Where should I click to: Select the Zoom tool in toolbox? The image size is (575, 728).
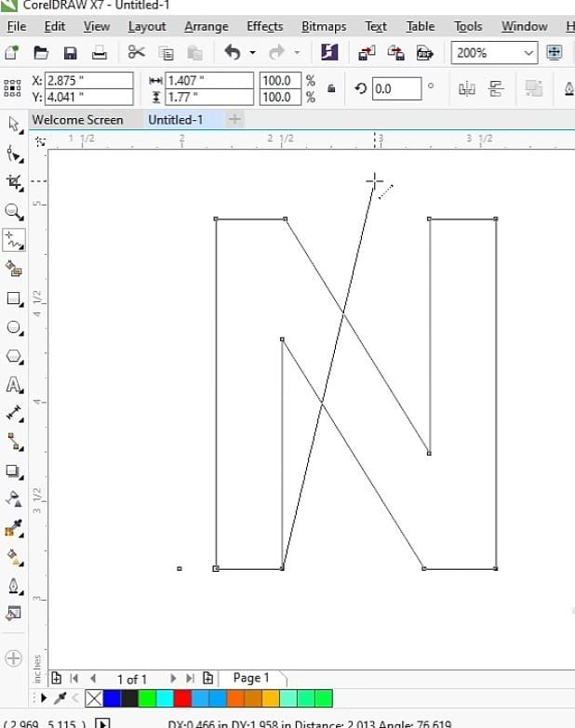click(x=14, y=212)
